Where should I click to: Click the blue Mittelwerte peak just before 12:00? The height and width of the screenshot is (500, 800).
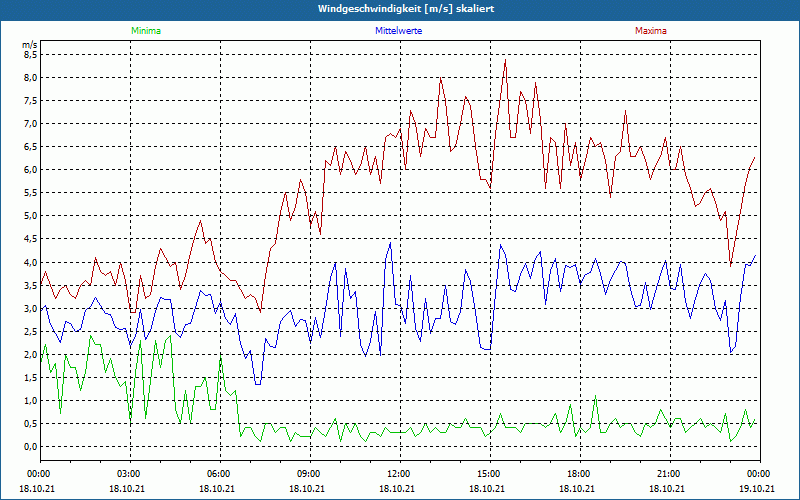390,243
